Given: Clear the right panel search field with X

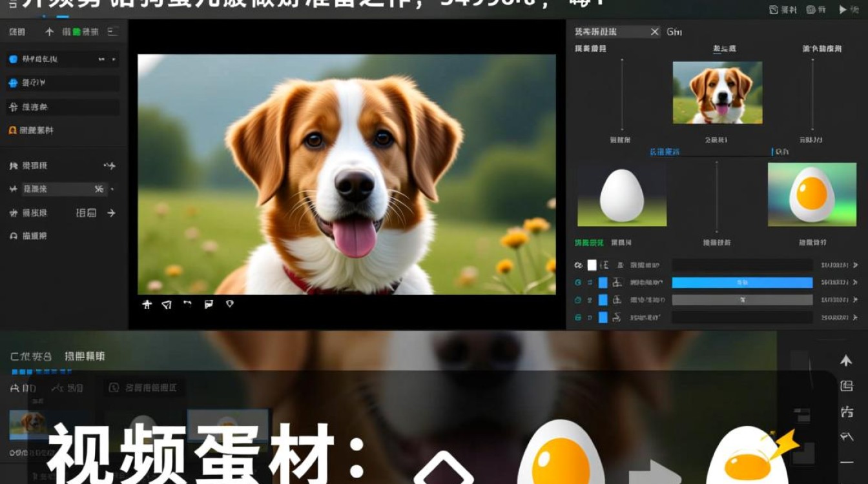Looking at the screenshot, I should coord(654,32).
